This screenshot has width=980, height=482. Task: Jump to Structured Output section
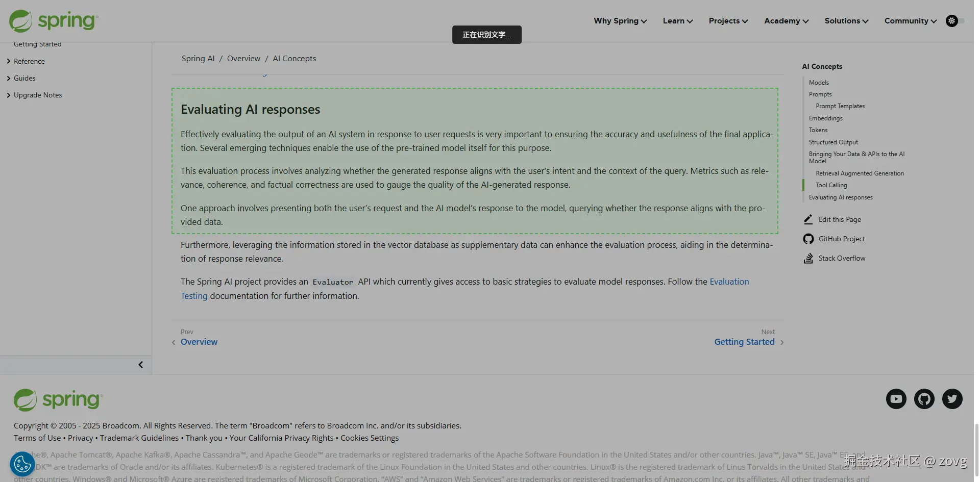point(834,142)
